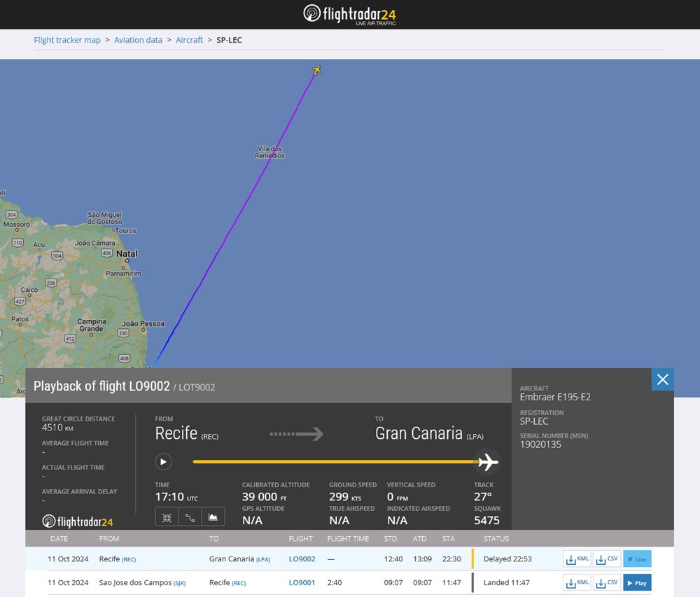This screenshot has height=597, width=700.
Task: Click the Playback of flight LO9002 title
Action: coord(101,386)
